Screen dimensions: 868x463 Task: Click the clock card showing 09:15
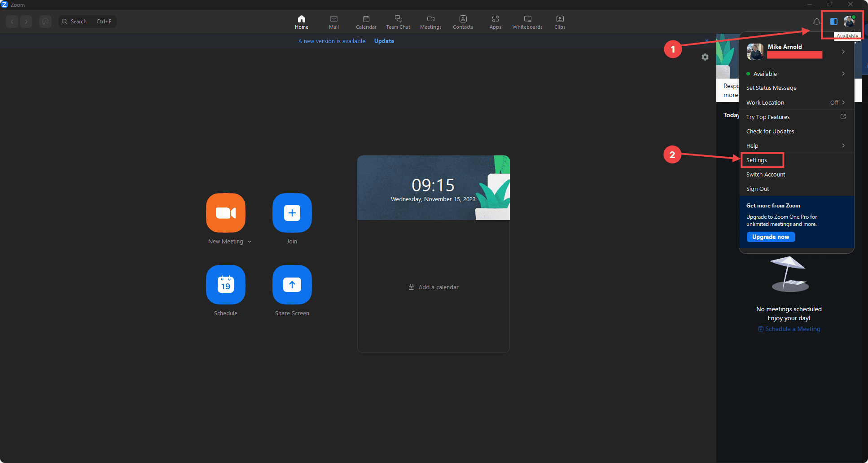433,188
